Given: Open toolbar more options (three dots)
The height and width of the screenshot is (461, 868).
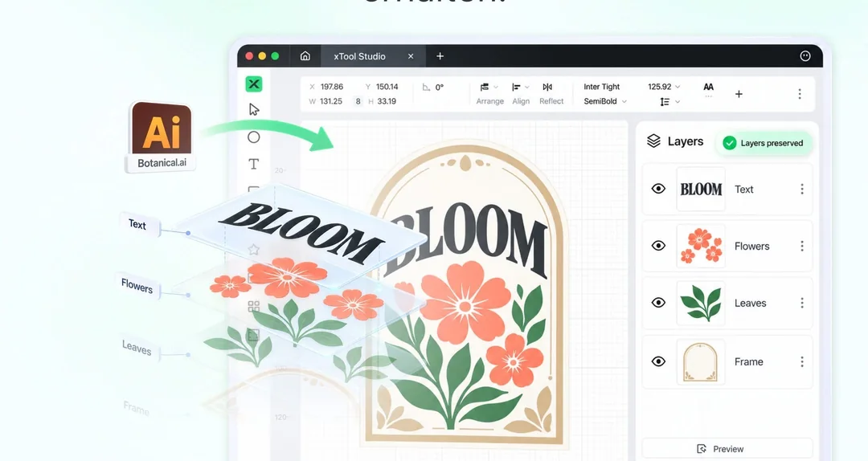Looking at the screenshot, I should tap(800, 94).
